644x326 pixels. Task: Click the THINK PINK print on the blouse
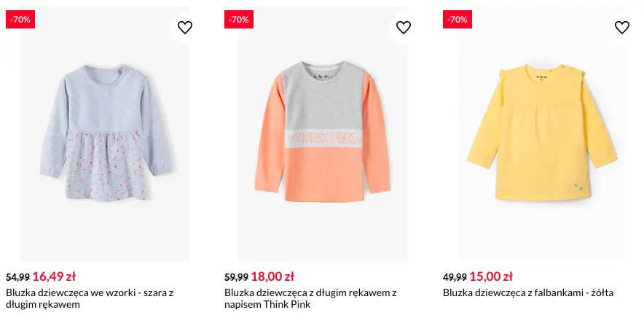pyautogui.click(x=323, y=136)
